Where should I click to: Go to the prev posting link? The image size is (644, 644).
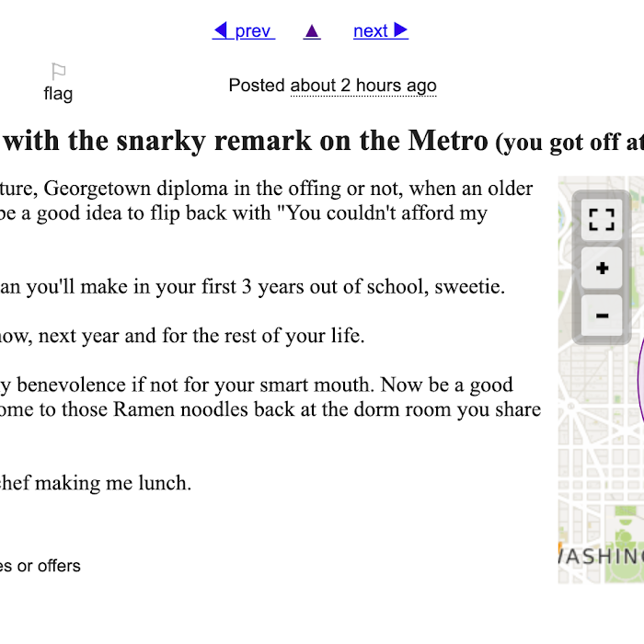point(244,30)
